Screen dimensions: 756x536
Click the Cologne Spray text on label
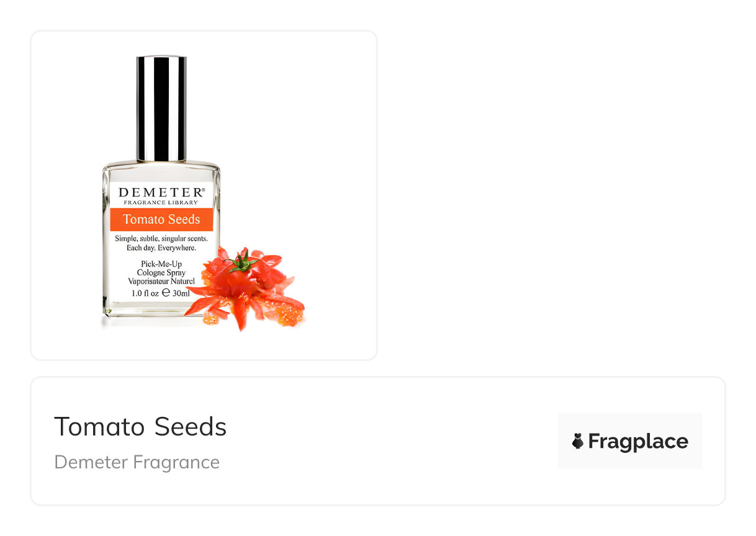(x=161, y=273)
